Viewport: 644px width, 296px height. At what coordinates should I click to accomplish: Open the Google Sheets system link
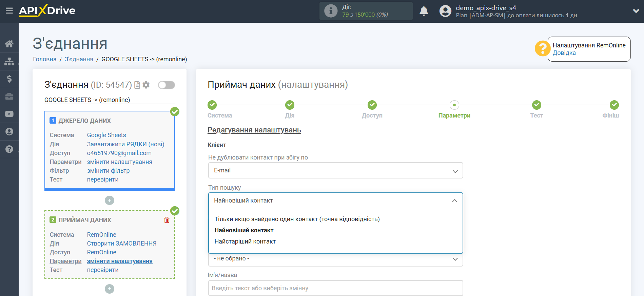pos(106,135)
